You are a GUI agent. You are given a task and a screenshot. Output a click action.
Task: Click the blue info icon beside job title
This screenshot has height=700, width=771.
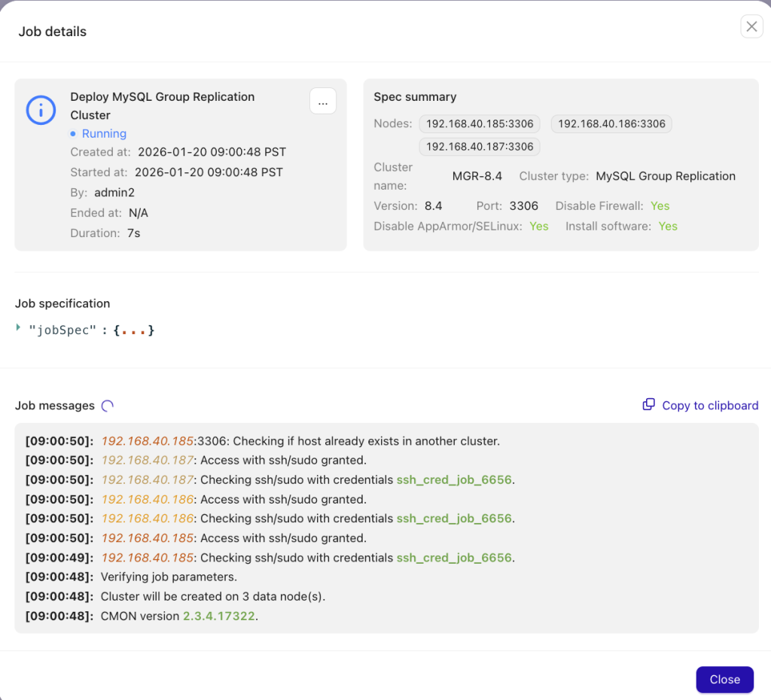tap(41, 110)
